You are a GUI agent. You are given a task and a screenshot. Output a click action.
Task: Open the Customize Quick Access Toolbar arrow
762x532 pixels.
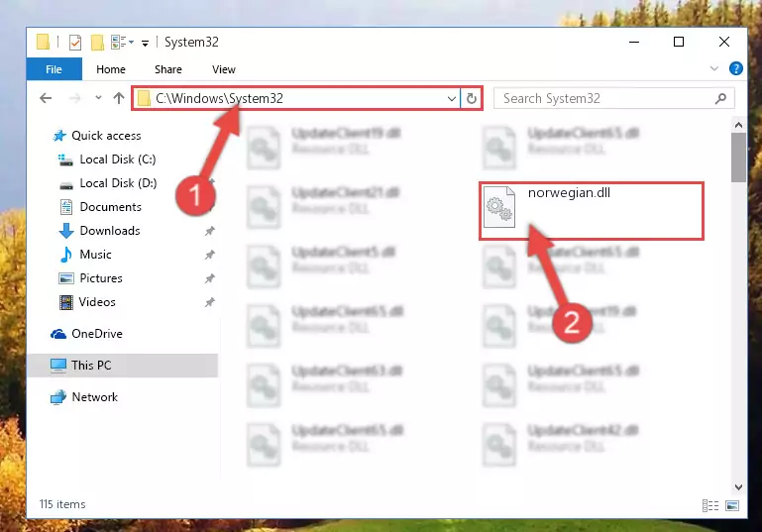point(145,44)
